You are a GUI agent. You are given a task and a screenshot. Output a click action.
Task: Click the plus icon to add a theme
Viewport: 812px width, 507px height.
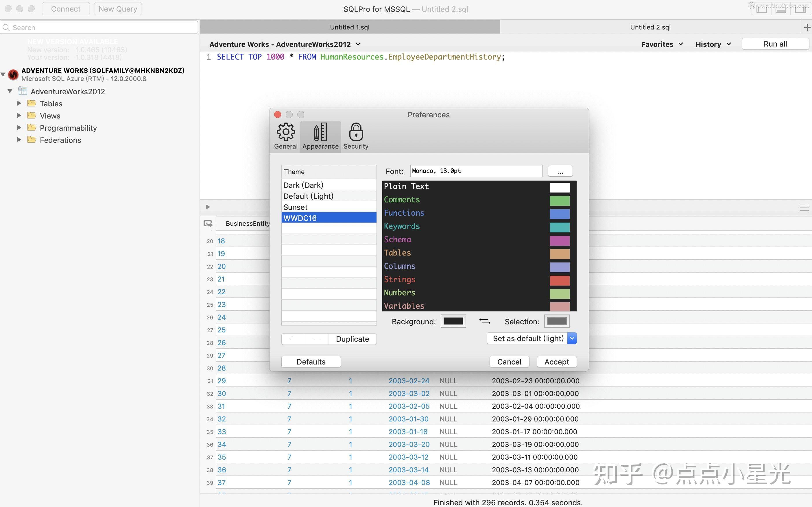[292, 339]
